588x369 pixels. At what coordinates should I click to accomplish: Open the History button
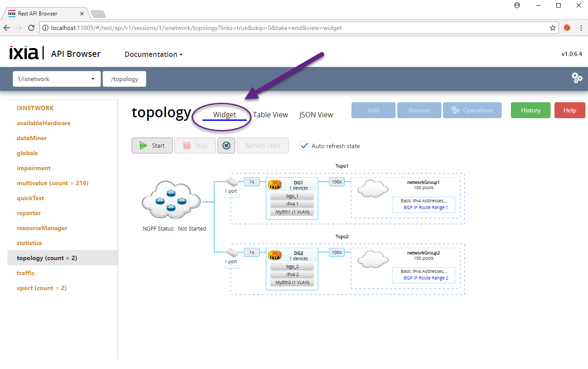click(530, 110)
